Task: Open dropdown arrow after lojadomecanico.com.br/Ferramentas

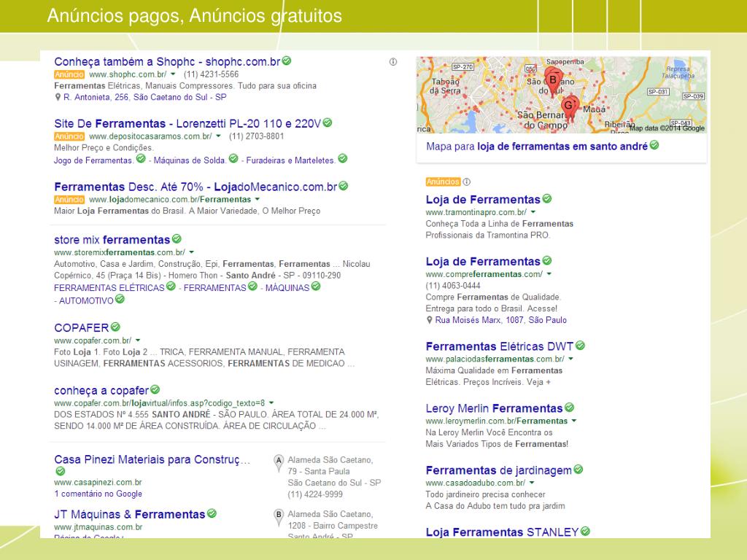Action: tap(258, 200)
